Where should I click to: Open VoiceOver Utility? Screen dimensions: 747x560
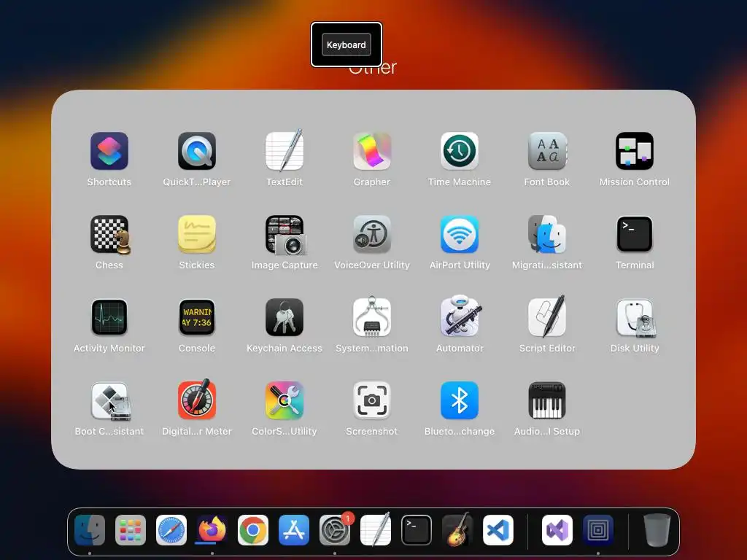372,234
